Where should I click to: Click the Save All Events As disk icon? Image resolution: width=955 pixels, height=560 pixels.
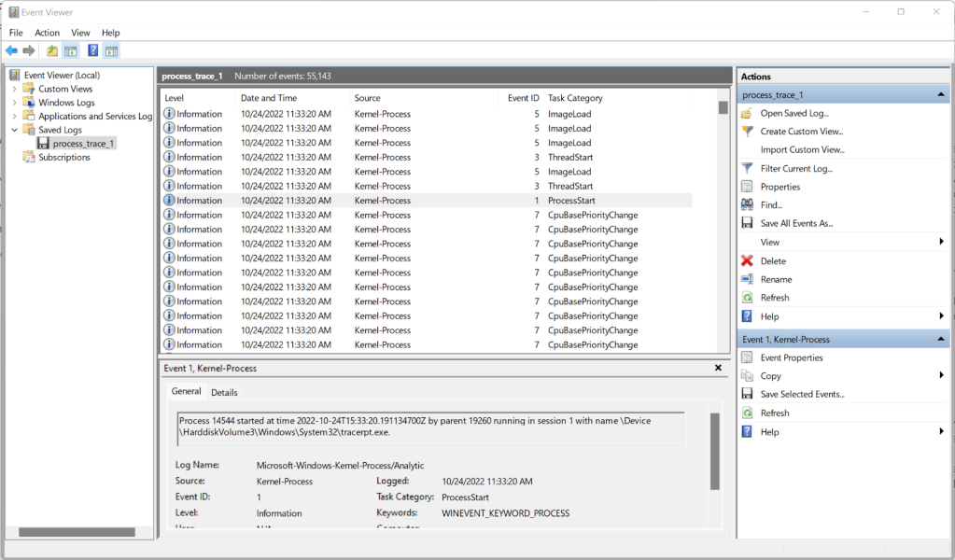[x=747, y=223]
